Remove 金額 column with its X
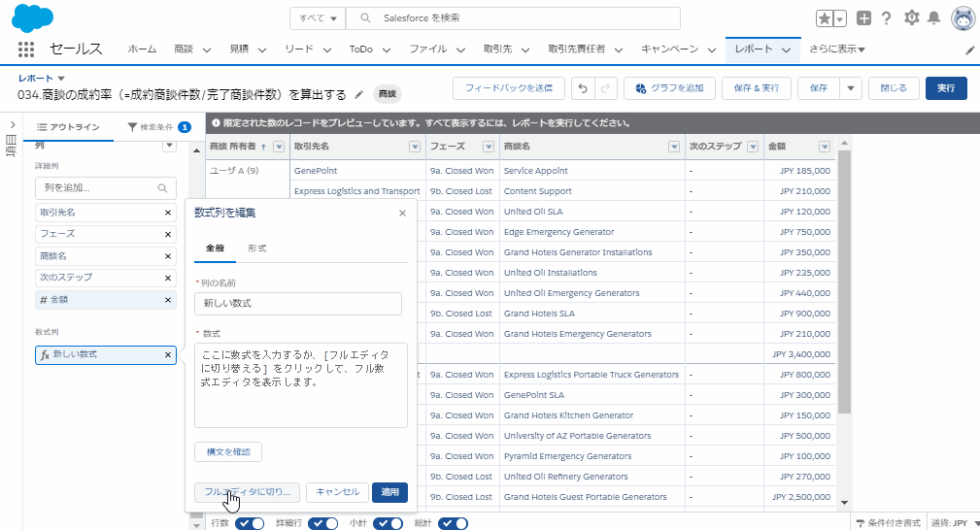980x530 pixels. pyautogui.click(x=167, y=300)
